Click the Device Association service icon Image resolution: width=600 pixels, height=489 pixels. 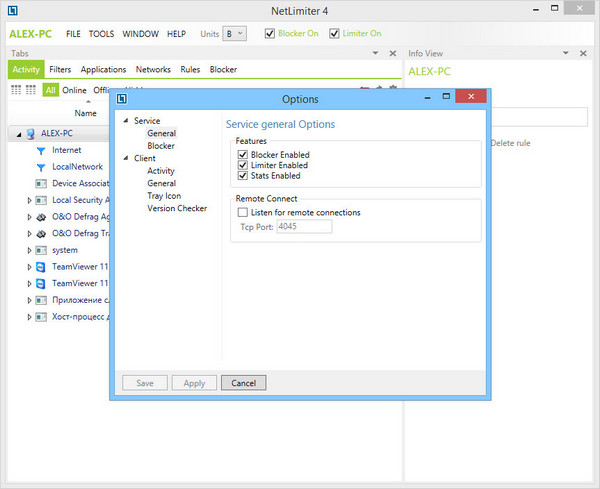click(41, 184)
